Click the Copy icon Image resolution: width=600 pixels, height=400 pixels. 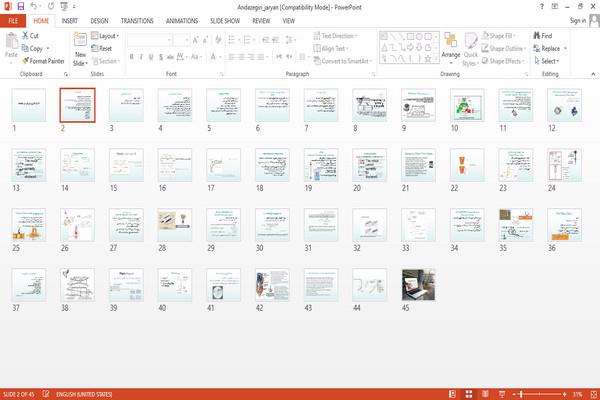pyautogui.click(x=25, y=48)
